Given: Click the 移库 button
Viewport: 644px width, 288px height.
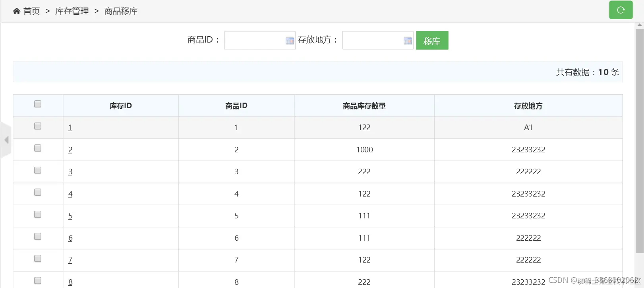Looking at the screenshot, I should click(x=432, y=41).
